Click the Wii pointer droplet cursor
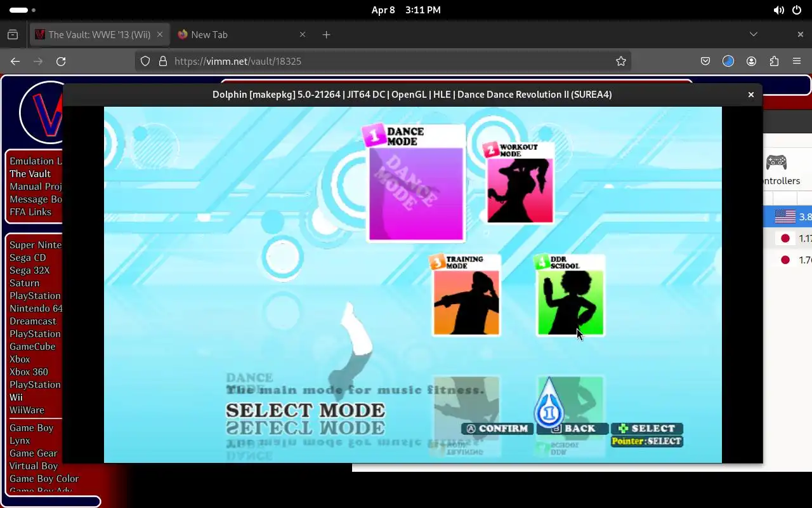 pos(549,404)
